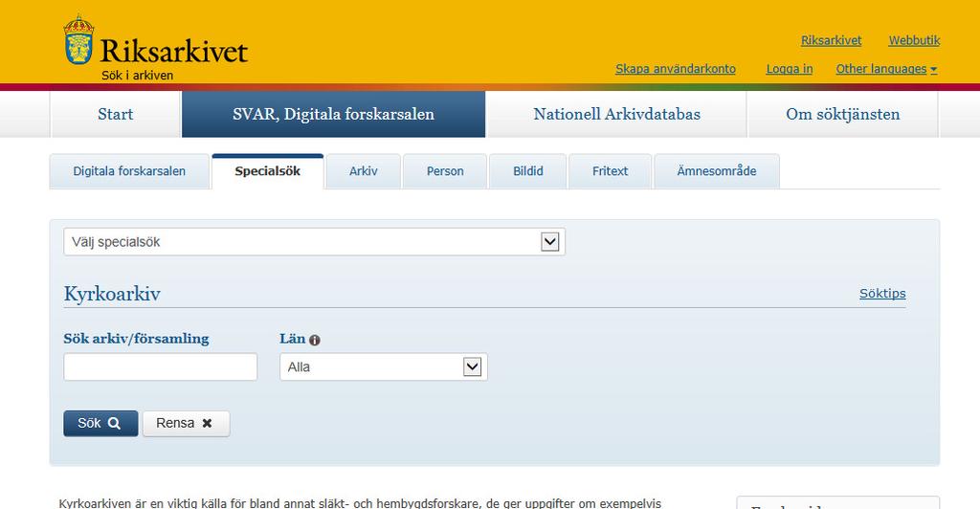Switch to the Arkiv sub-tab
The image size is (980, 509).
[363, 171]
